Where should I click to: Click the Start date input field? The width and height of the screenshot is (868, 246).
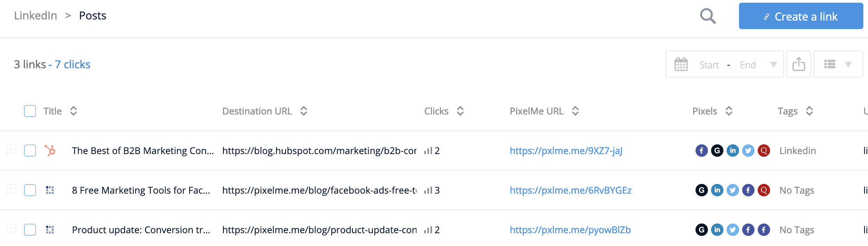point(709,65)
